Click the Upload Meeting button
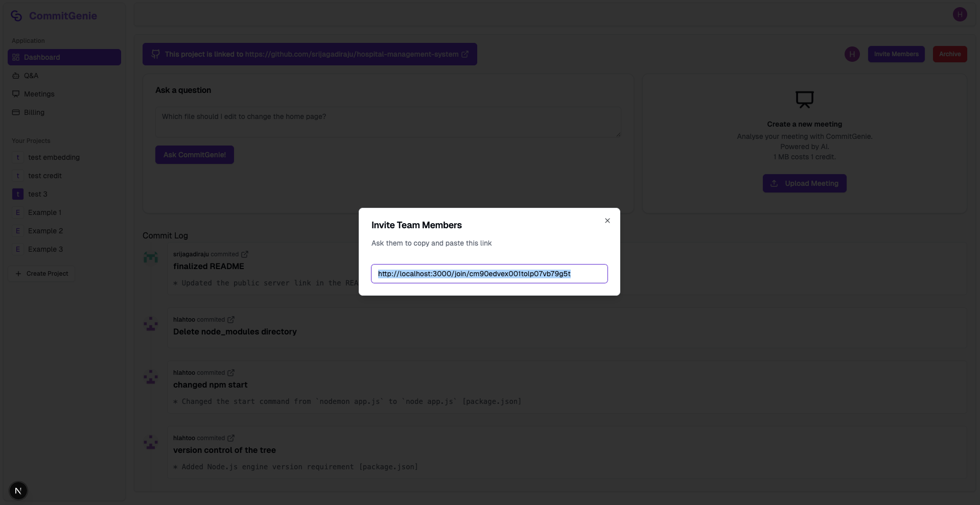Screen dimensions: 980x505 pyautogui.click(x=804, y=183)
